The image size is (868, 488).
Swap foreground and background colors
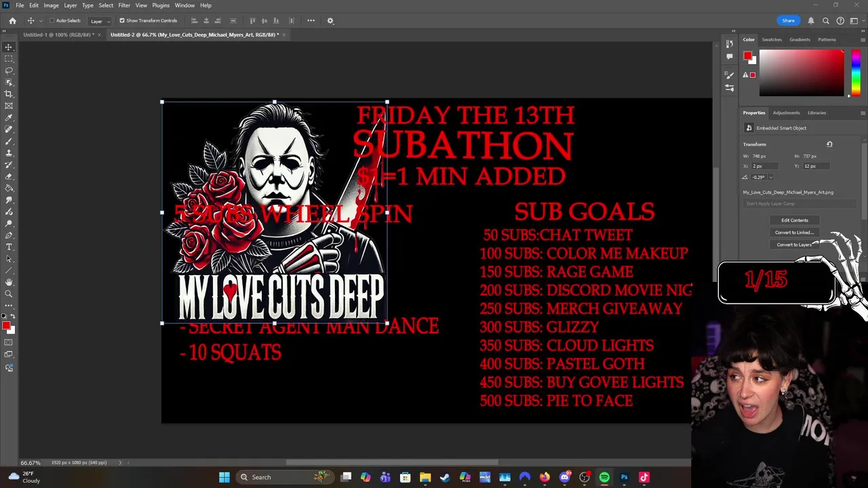click(x=12, y=317)
